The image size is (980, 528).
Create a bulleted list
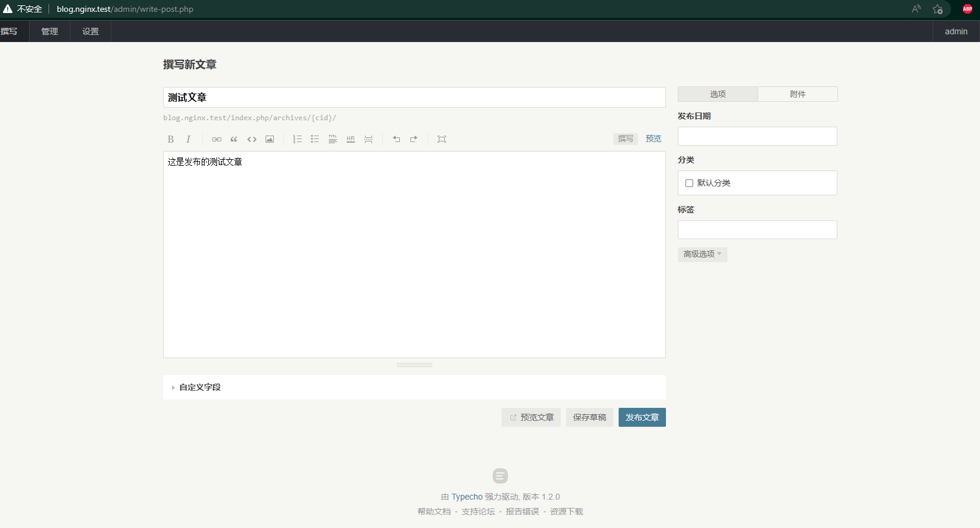pos(315,139)
